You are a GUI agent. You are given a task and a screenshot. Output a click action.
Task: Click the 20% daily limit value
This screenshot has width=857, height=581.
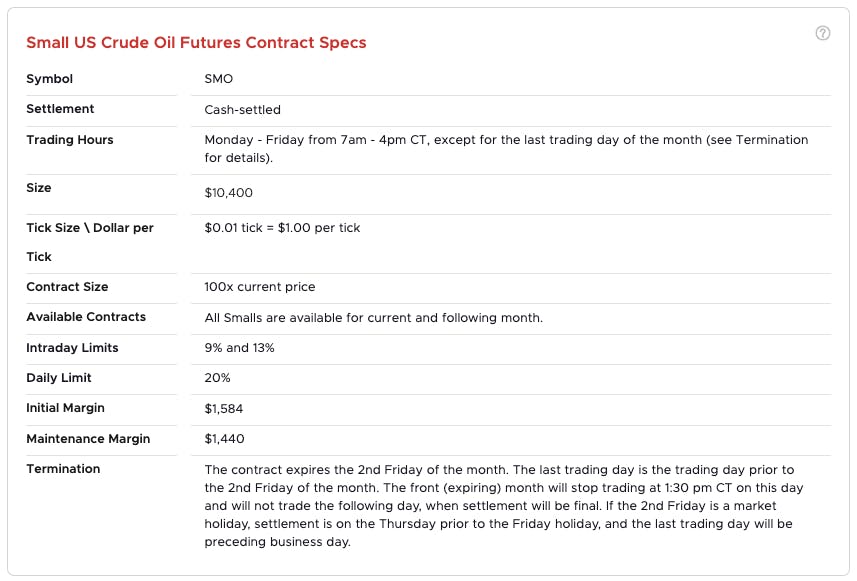tap(217, 378)
